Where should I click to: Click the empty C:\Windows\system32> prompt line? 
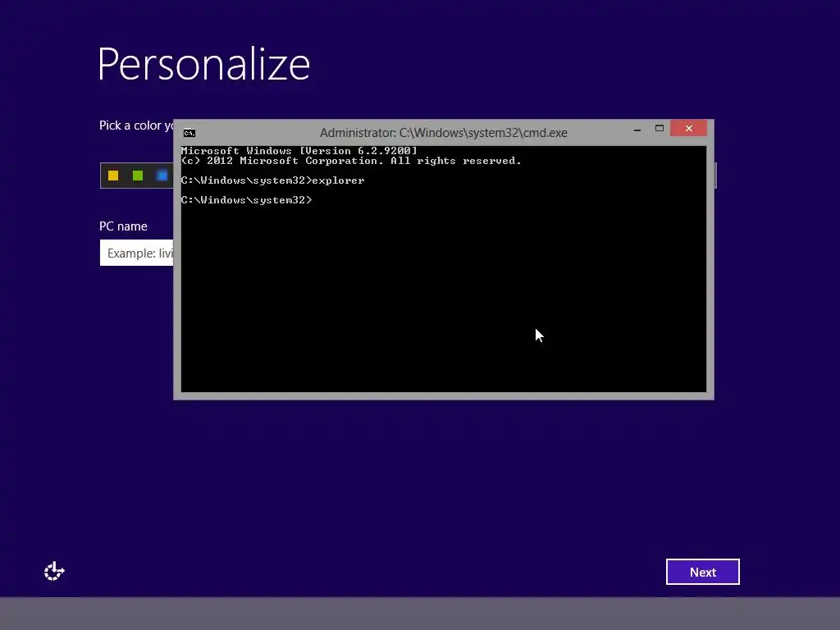click(246, 200)
